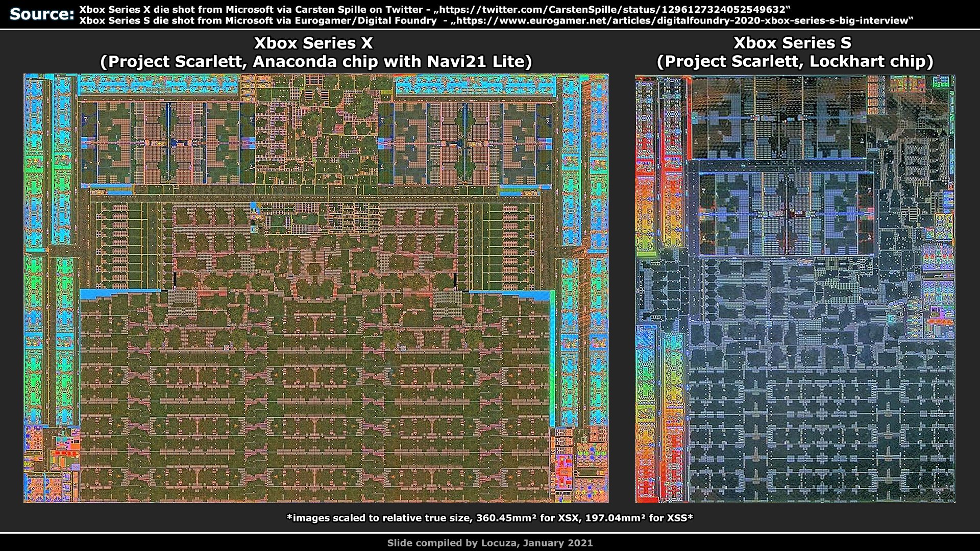The image size is (980, 551).
Task: Click "Slide compiled by Locuza, January 2021" credit
Action: (x=490, y=543)
